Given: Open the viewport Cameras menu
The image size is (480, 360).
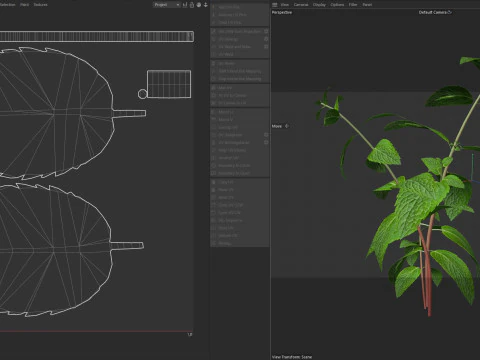Looking at the screenshot, I should click(x=301, y=5).
